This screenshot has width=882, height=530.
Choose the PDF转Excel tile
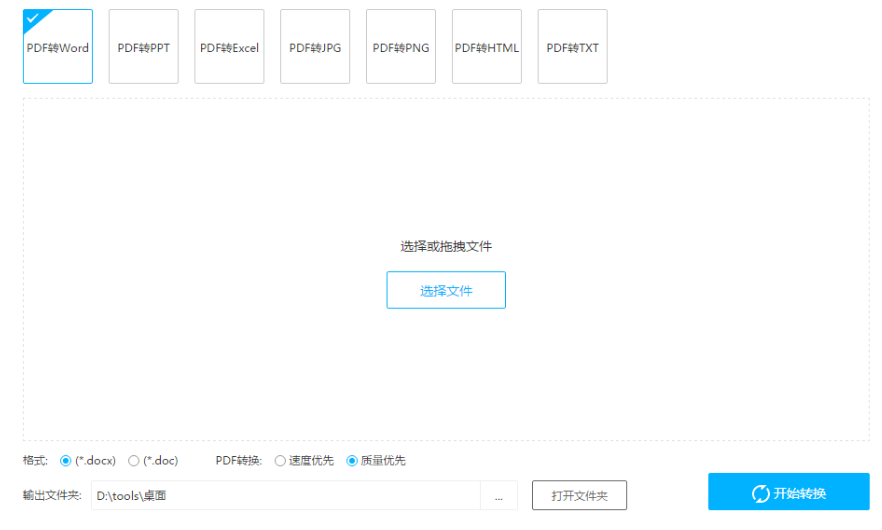tap(230, 47)
